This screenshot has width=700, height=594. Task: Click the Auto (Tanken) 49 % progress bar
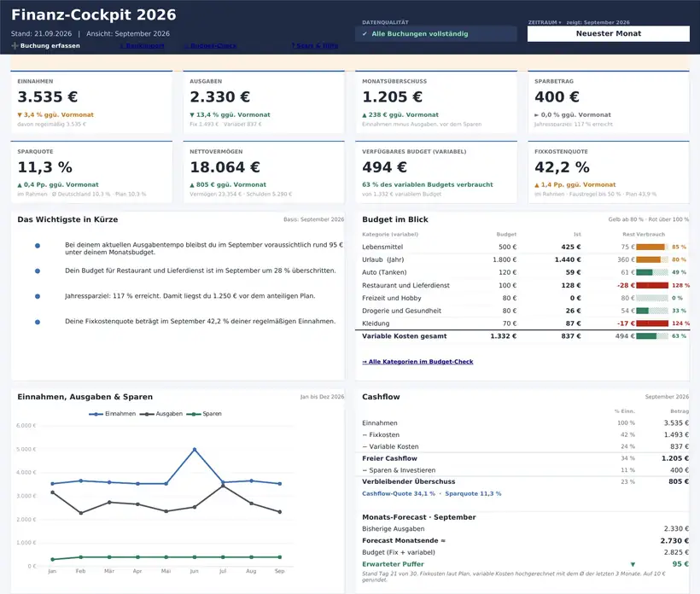(x=652, y=272)
